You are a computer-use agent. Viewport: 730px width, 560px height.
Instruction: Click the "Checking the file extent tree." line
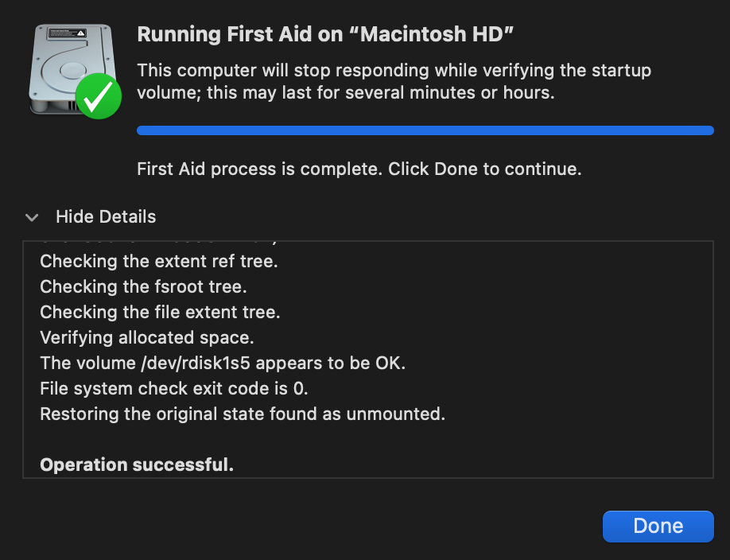(160, 313)
